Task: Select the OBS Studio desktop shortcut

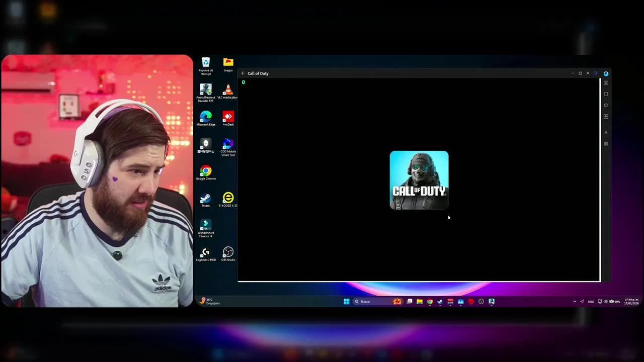Action: pos(228,254)
